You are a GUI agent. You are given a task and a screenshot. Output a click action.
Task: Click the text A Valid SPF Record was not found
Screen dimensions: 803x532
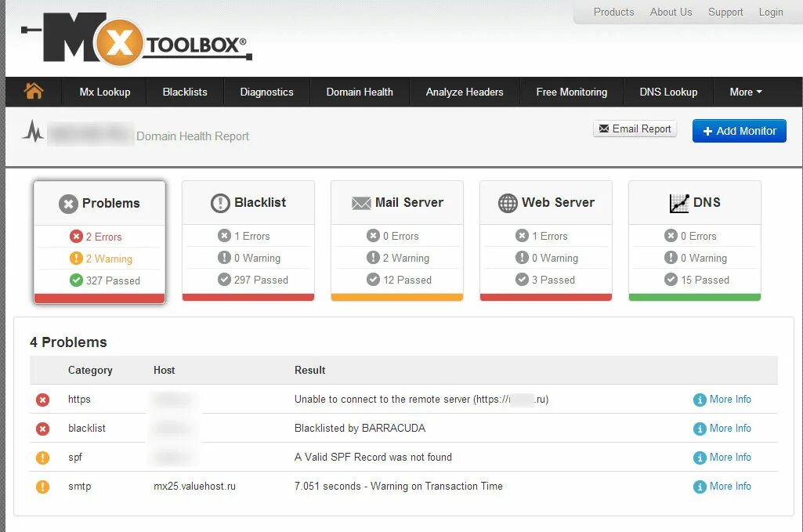point(373,457)
